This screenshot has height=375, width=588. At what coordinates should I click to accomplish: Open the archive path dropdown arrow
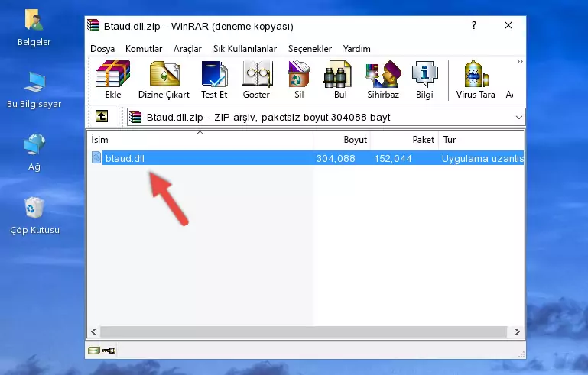pos(518,118)
